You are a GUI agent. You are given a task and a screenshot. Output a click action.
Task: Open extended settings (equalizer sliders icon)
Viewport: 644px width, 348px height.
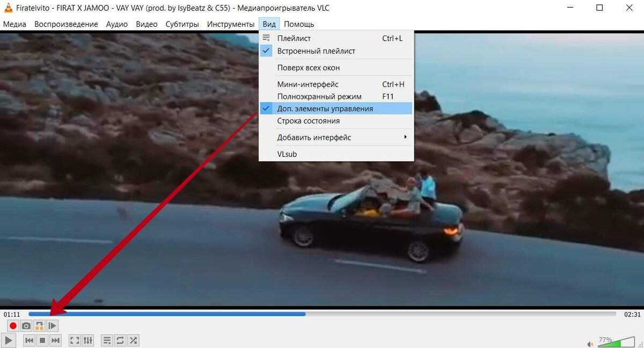pyautogui.click(x=88, y=340)
